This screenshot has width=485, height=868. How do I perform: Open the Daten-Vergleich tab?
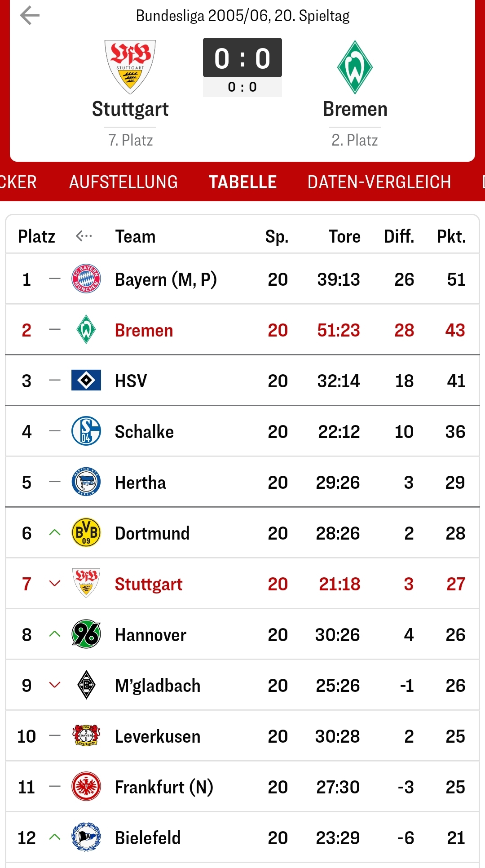[x=379, y=182]
